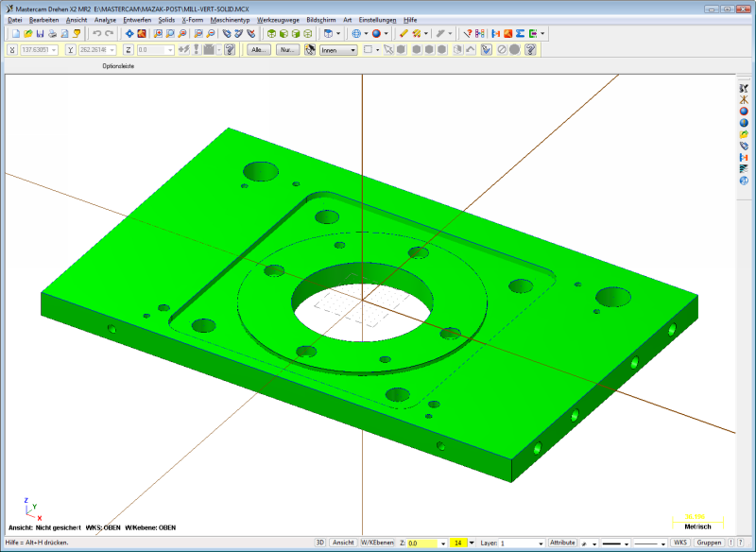The height and width of the screenshot is (552, 756).
Task: Click the Attribute button in status bar
Action: click(562, 543)
